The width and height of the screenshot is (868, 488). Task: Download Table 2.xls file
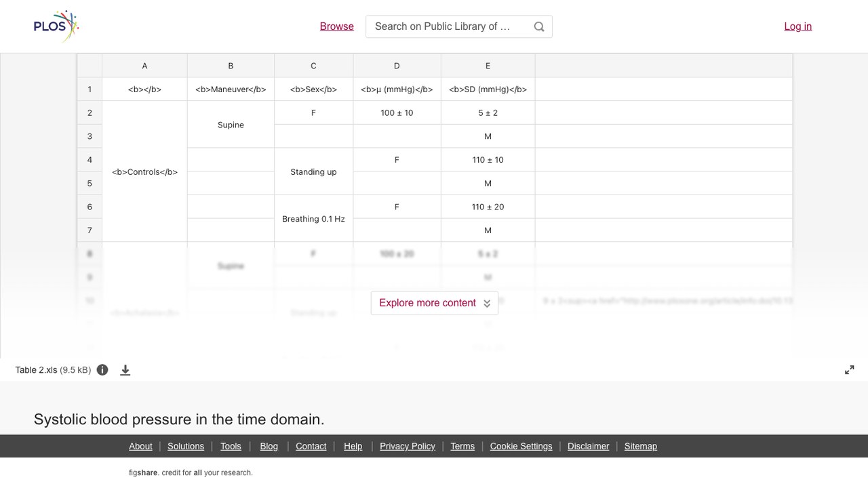125,370
